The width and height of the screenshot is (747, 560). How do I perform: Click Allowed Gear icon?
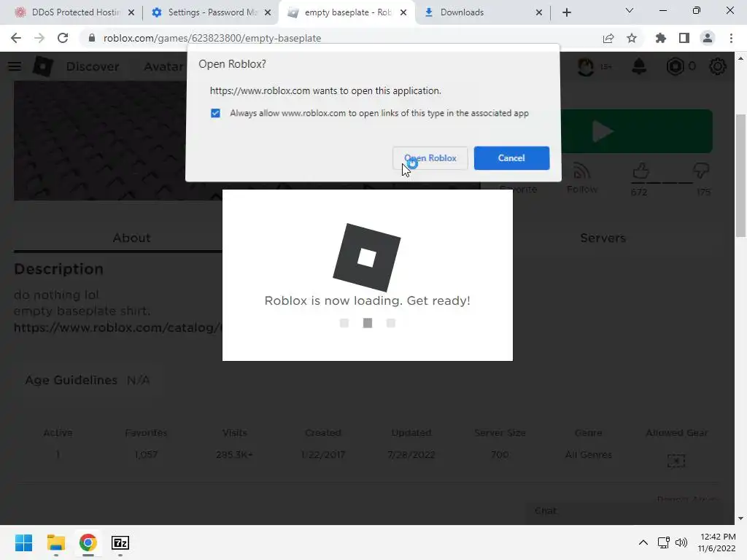[676, 461]
